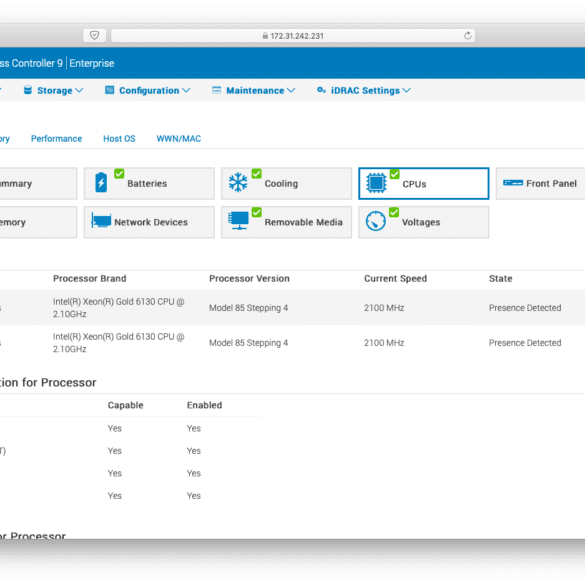This screenshot has width=585, height=585.
Task: Open the Voltages tile
Action: click(x=423, y=222)
